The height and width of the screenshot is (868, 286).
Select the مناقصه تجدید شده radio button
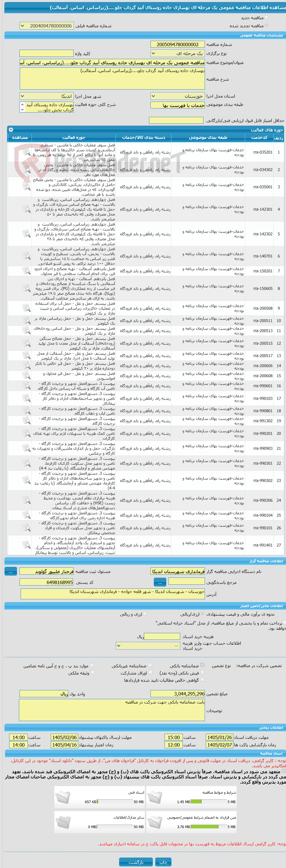tap(267, 25)
